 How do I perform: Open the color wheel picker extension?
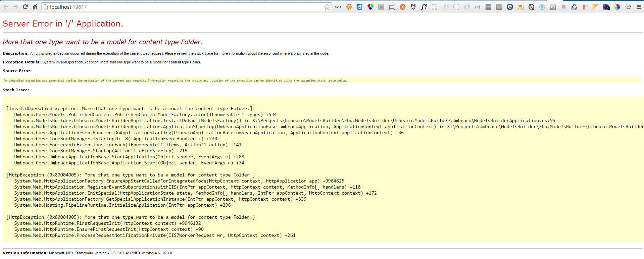pyautogui.click(x=617, y=7)
